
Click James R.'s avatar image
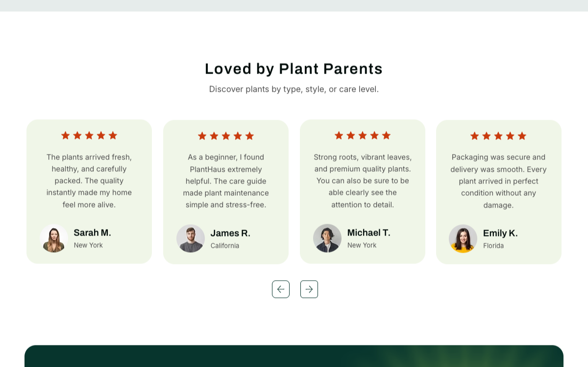coord(191,238)
